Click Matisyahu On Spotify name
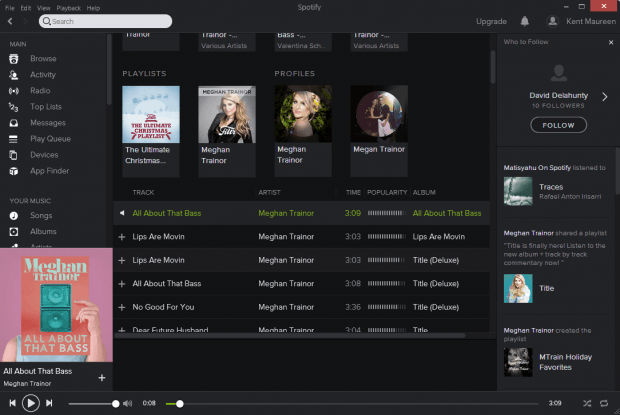Image resolution: width=620 pixels, height=415 pixels. [x=537, y=168]
